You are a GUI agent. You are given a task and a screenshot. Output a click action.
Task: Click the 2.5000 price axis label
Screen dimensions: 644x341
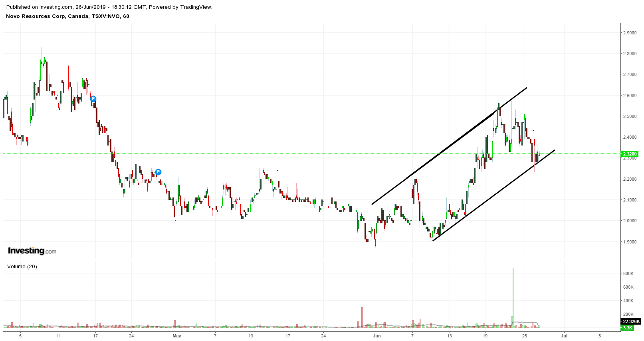pos(630,116)
